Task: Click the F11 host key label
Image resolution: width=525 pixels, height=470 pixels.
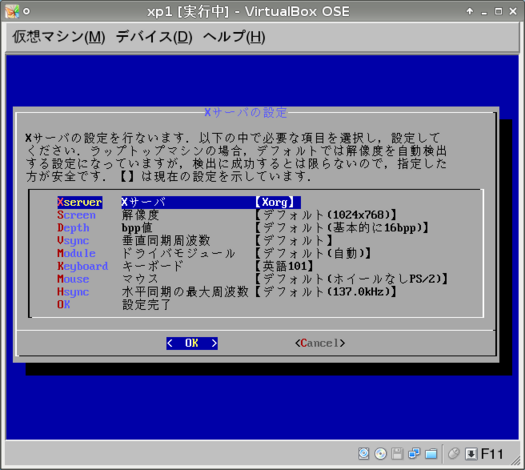Action: tap(492, 454)
